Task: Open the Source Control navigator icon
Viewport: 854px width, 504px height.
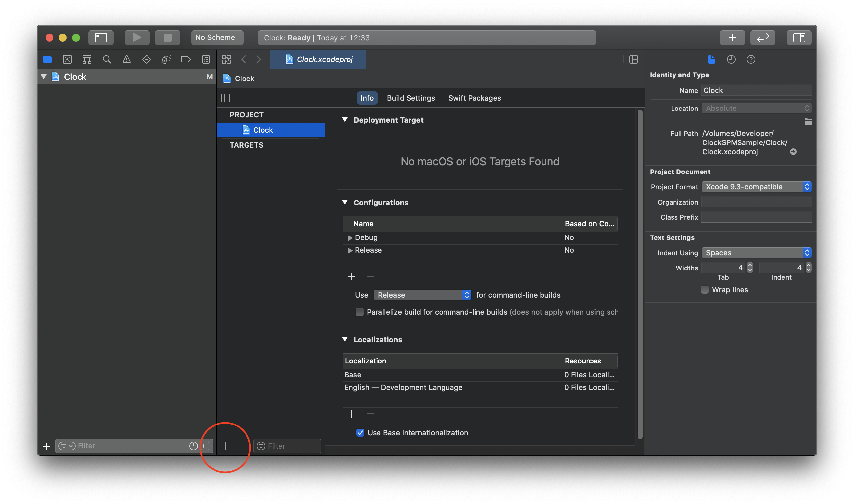Action: (67, 59)
